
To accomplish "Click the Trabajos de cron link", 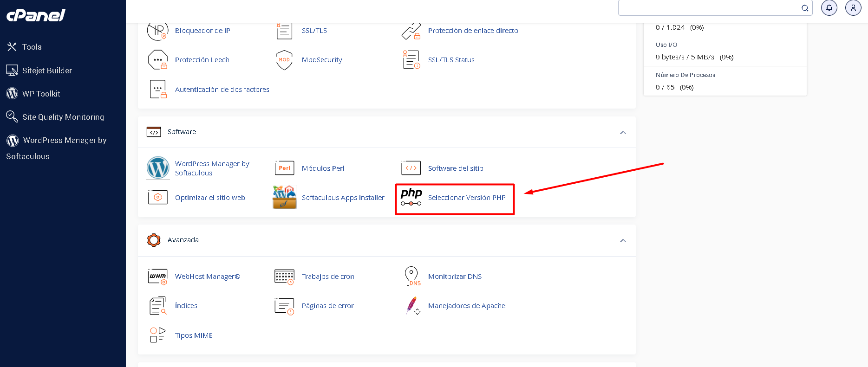I will coord(328,277).
